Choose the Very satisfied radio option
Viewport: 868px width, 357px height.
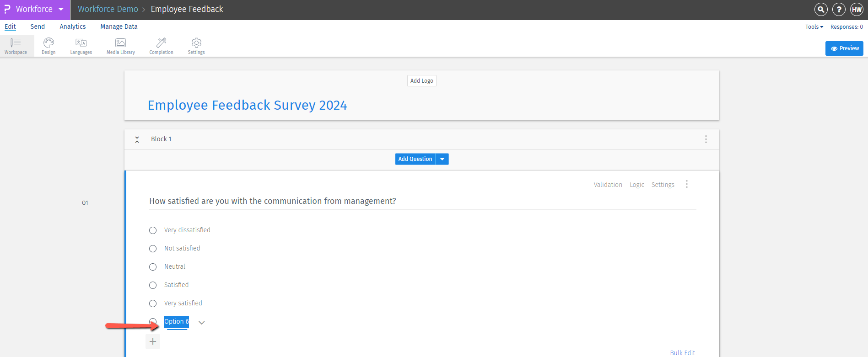153,304
